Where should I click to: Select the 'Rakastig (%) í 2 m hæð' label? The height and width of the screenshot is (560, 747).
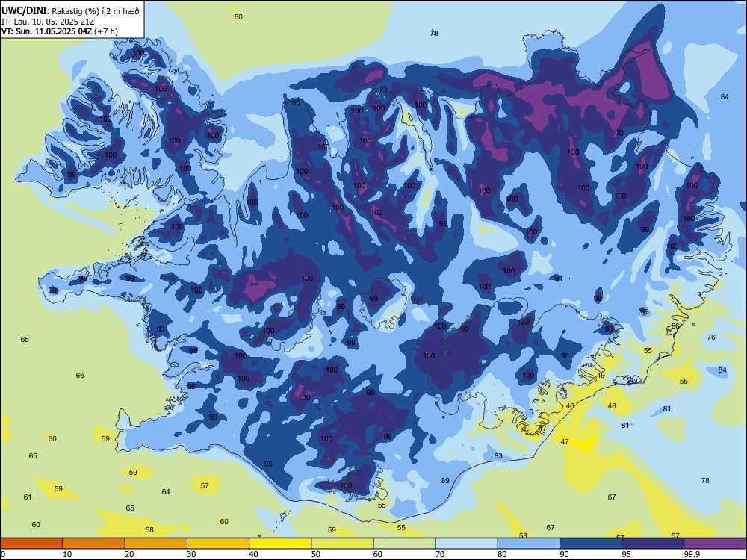[x=96, y=11]
